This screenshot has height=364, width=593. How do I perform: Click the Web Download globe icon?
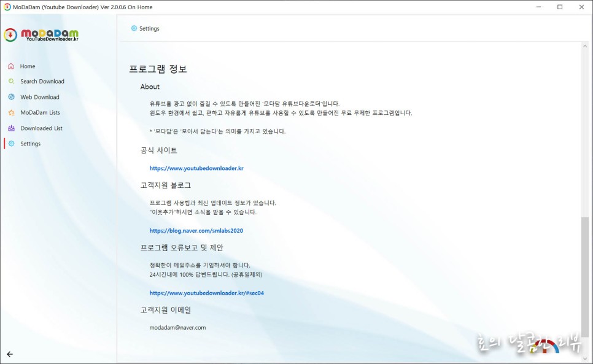pyautogui.click(x=11, y=96)
